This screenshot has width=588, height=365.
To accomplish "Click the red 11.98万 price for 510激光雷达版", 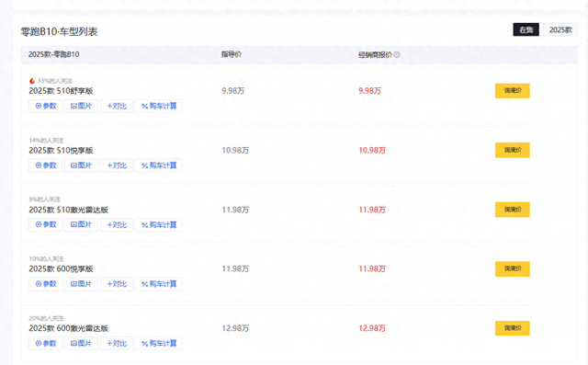I will tap(372, 210).
